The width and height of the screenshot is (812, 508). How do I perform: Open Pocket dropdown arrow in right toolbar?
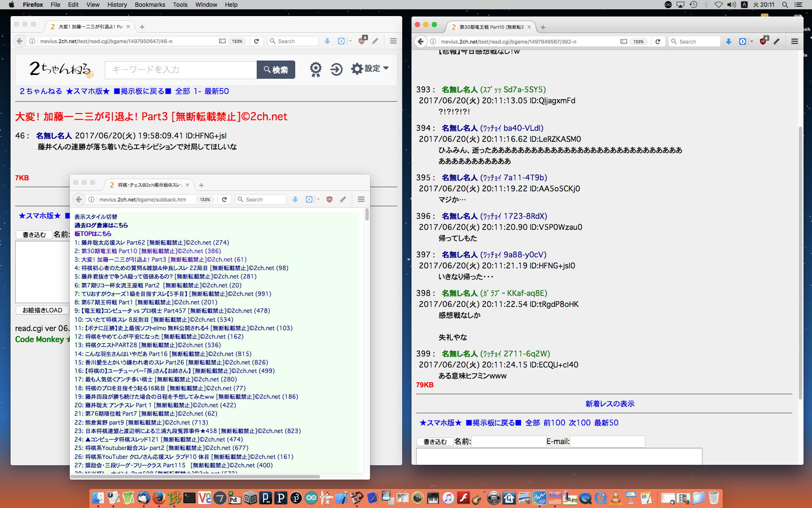752,41
